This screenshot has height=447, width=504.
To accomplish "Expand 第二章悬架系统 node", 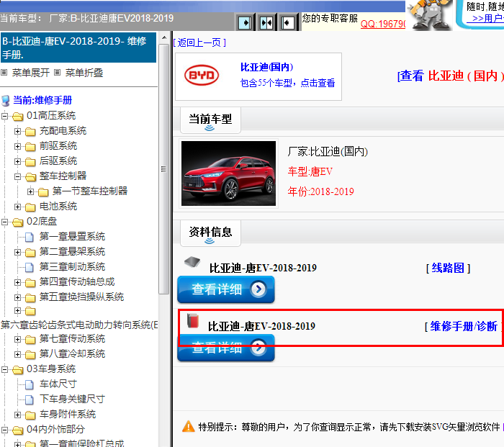I will pos(17,252).
